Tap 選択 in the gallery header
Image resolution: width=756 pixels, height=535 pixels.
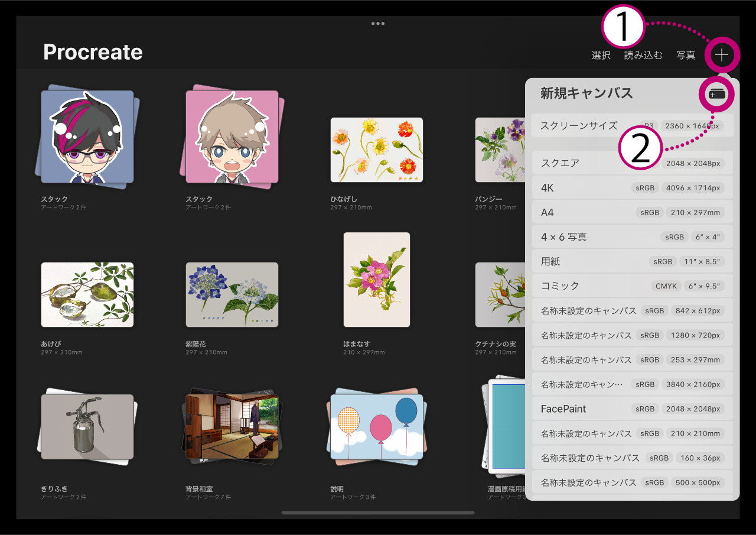pyautogui.click(x=601, y=55)
